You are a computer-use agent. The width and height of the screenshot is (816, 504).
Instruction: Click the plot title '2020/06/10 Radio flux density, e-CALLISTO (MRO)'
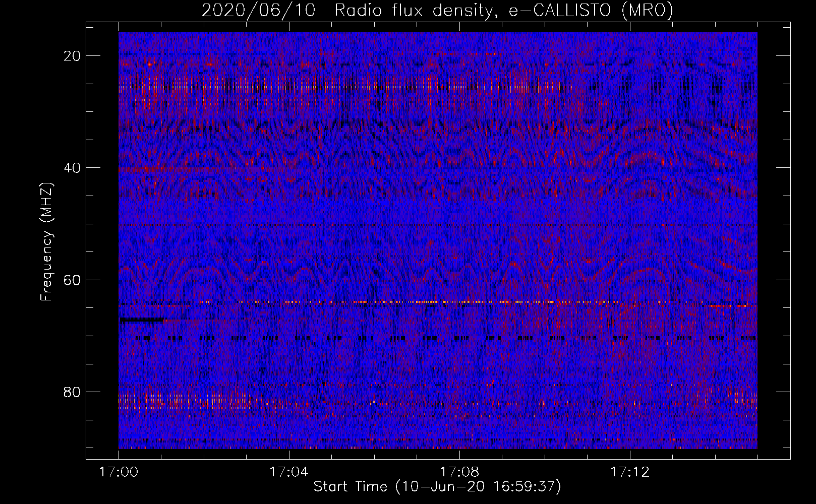pyautogui.click(x=437, y=10)
